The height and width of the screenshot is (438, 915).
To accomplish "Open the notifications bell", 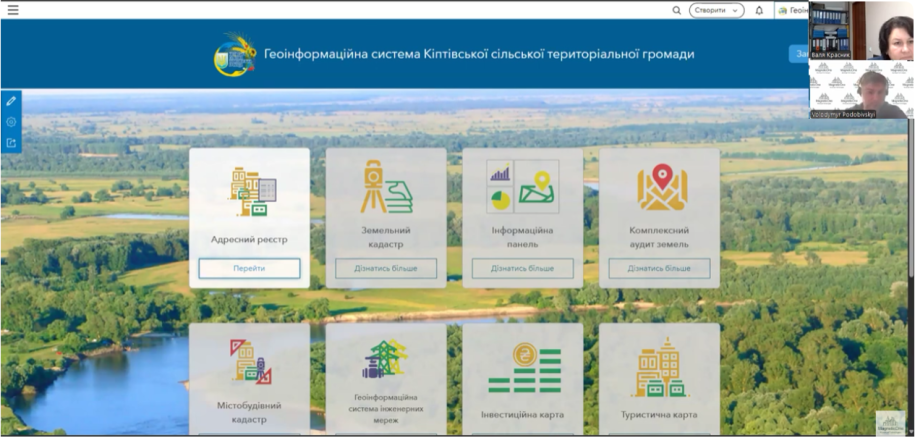I will pyautogui.click(x=759, y=10).
